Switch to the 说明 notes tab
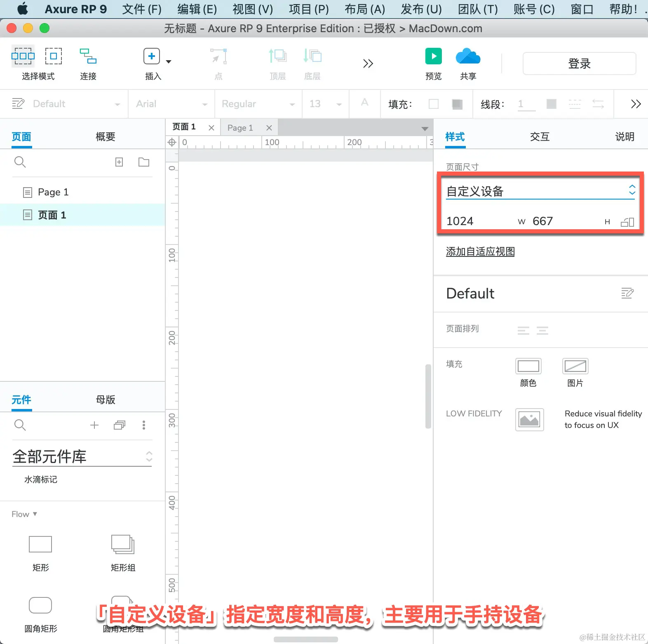Screen dimensions: 648x644 click(625, 136)
